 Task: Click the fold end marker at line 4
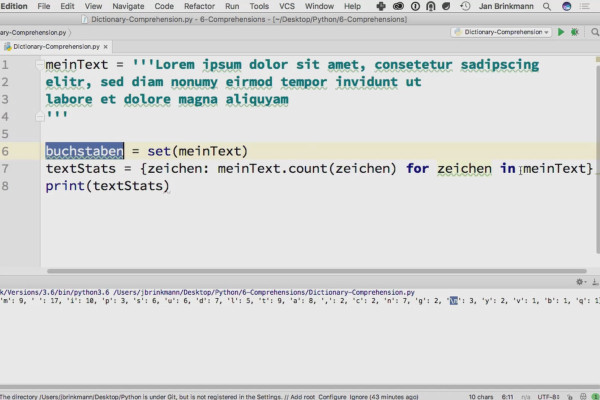40,116
